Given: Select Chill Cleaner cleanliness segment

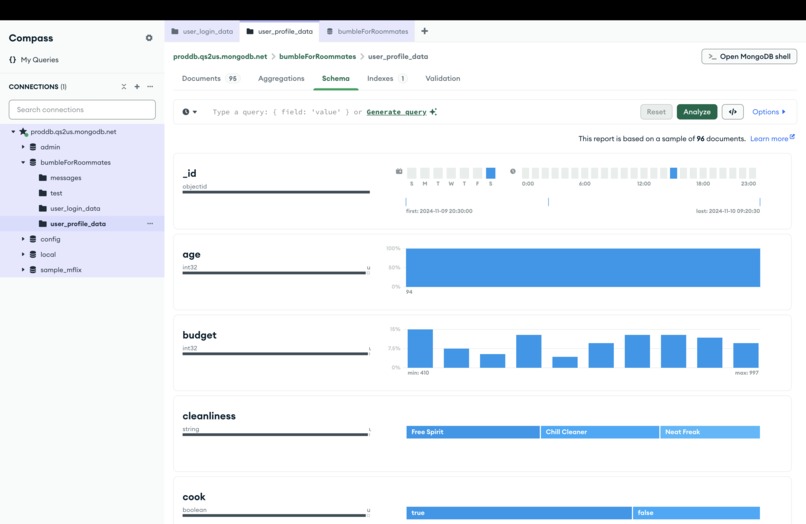Looking at the screenshot, I should click(600, 432).
